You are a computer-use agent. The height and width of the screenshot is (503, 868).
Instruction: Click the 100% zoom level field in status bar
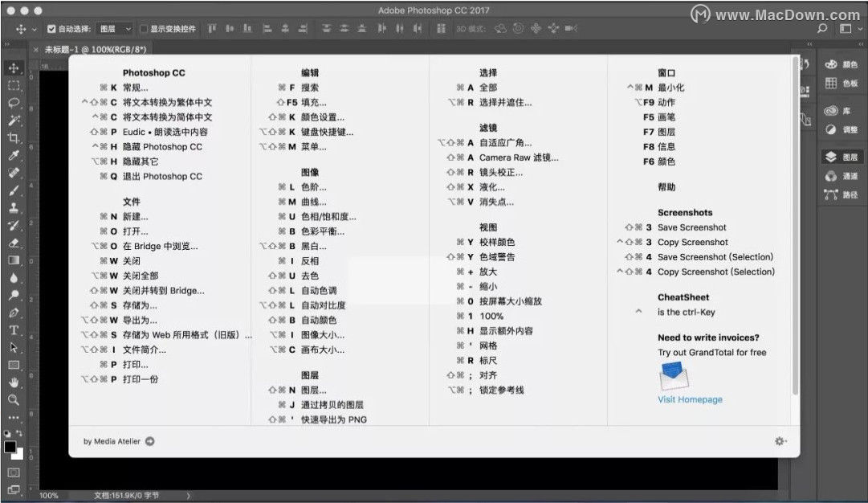tap(49, 495)
